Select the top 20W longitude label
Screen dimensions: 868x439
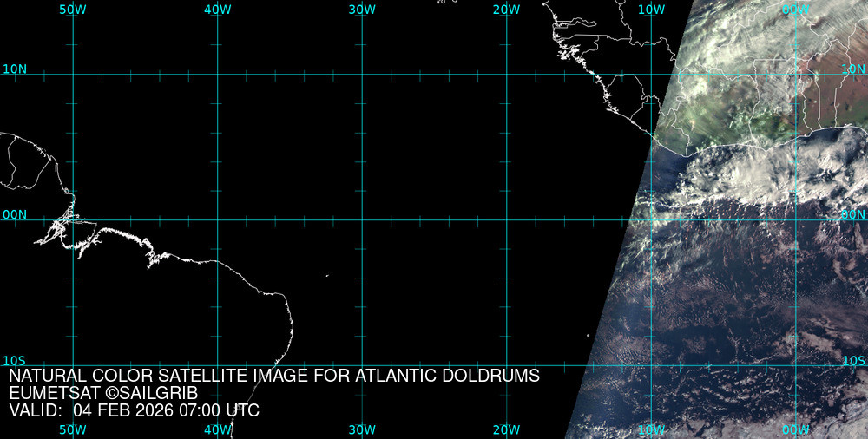tap(505, 10)
